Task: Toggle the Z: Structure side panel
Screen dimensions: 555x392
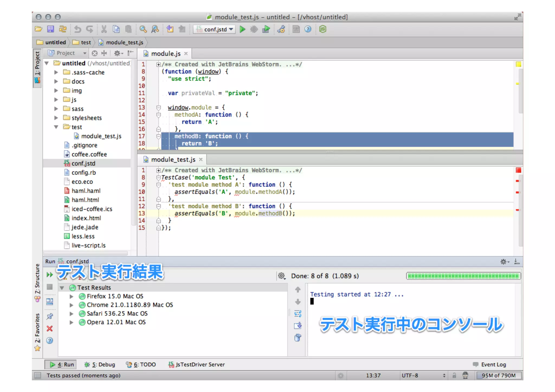Action: (x=37, y=282)
